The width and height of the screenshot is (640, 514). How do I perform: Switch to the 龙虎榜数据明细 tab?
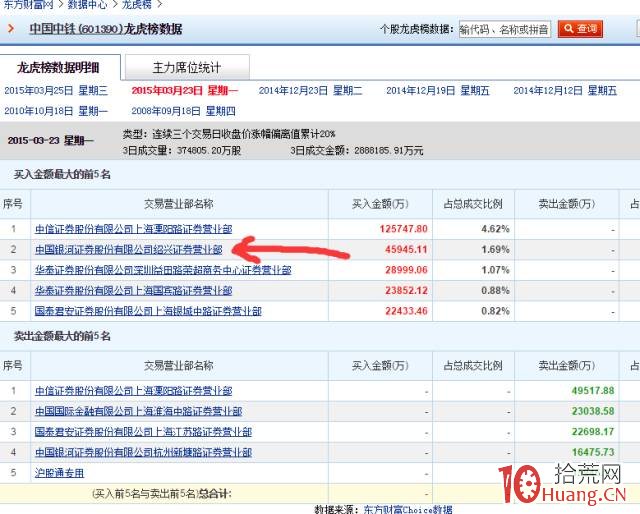58,67
